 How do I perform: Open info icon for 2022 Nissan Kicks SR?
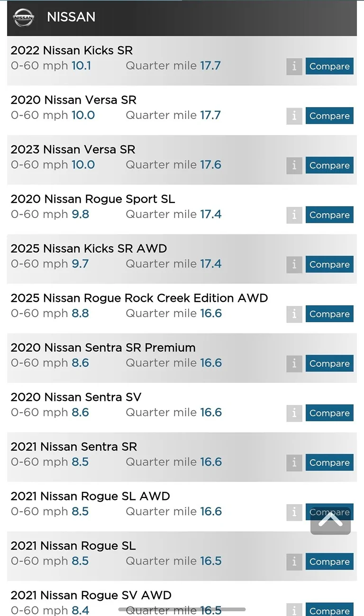(294, 66)
